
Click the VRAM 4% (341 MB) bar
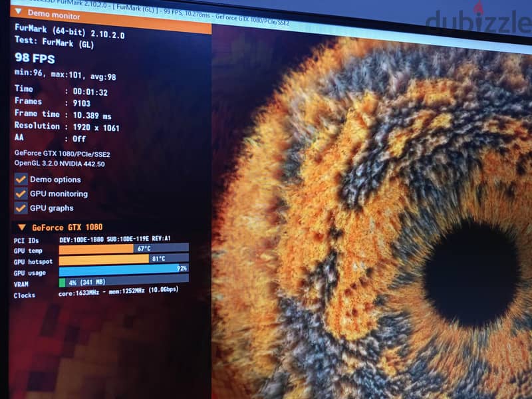[124, 281]
